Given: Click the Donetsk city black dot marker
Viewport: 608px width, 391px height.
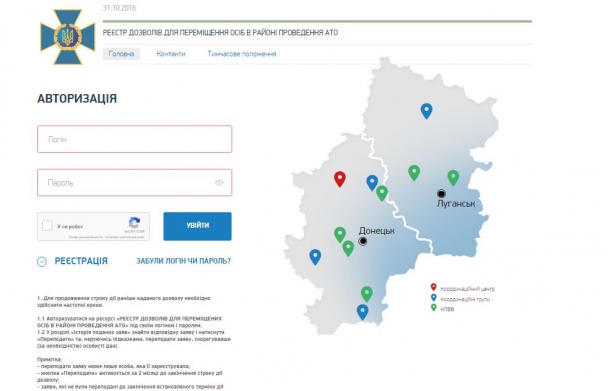Looking at the screenshot, I should [x=363, y=241].
